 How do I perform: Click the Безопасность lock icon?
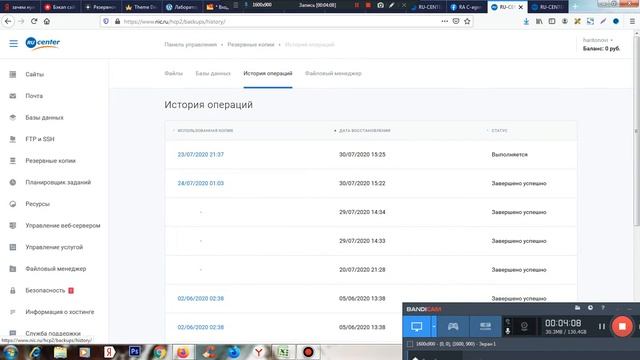click(x=13, y=290)
